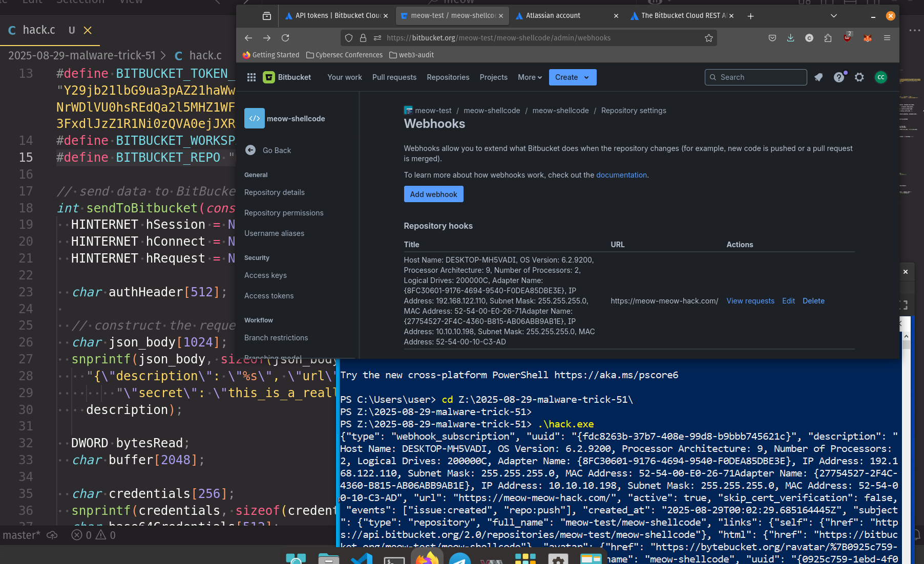Open Firefox downloads panel
924x564 pixels.
tap(791, 38)
